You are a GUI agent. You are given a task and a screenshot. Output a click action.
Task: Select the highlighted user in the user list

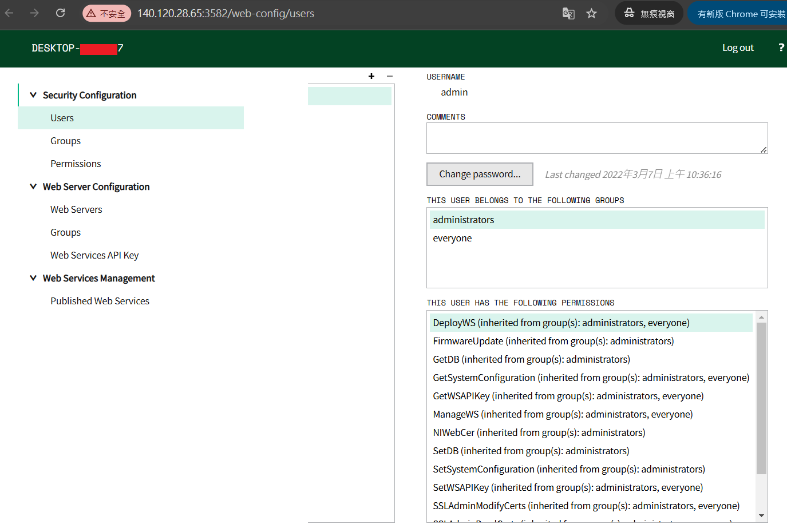pos(350,96)
